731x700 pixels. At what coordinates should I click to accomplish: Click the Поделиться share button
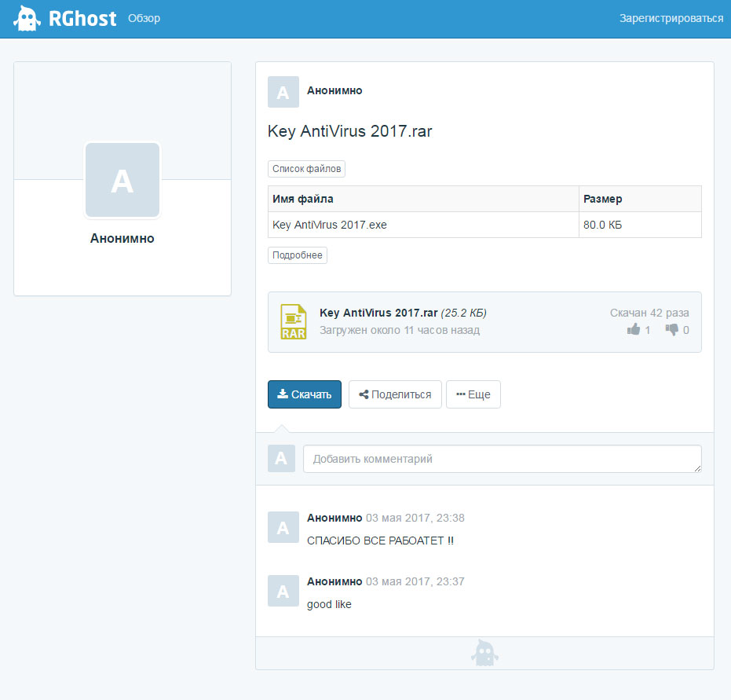tap(395, 394)
